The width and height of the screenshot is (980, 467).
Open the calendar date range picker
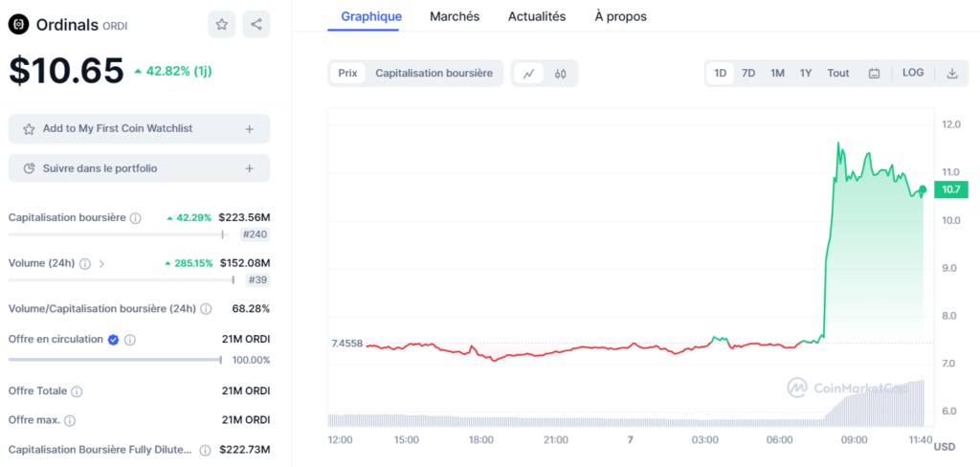pos(875,73)
